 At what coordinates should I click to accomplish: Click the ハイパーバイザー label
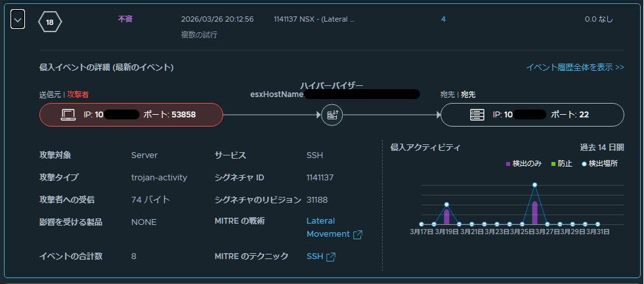pyautogui.click(x=332, y=85)
